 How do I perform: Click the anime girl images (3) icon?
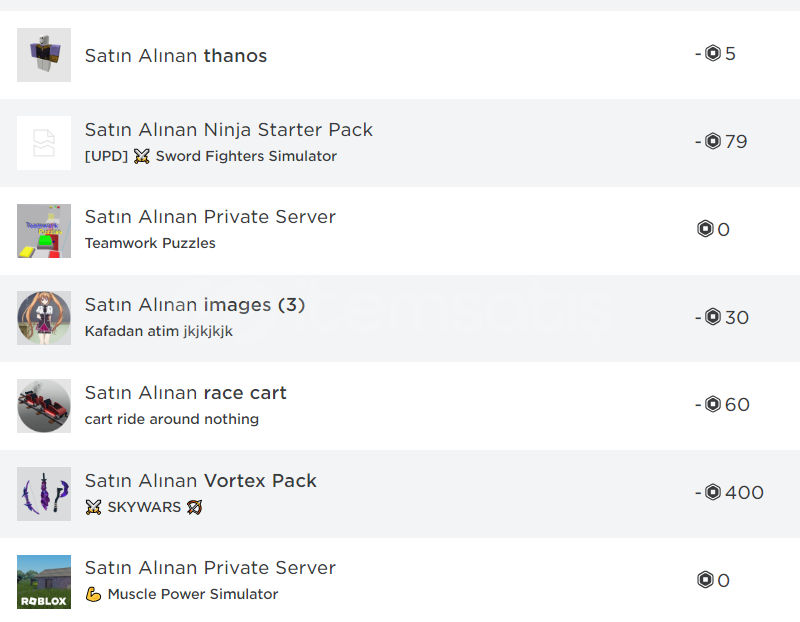[x=44, y=318]
